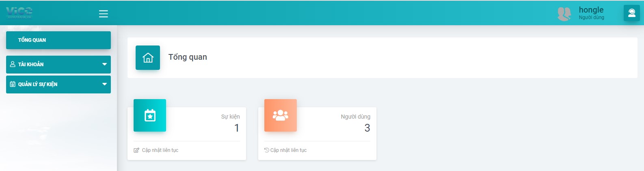This screenshot has width=644, height=171.
Task: Click the ViGo logo in the header
Action: click(19, 12)
